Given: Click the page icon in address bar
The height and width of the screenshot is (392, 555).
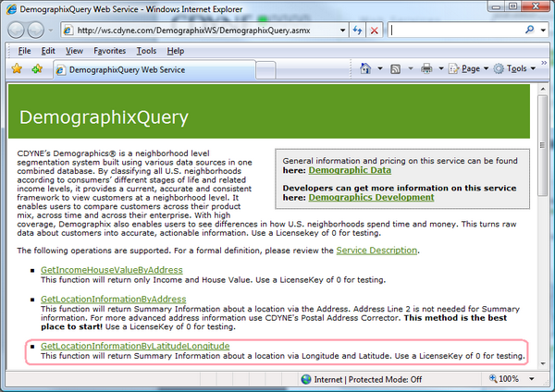Looking at the screenshot, I should click(68, 31).
